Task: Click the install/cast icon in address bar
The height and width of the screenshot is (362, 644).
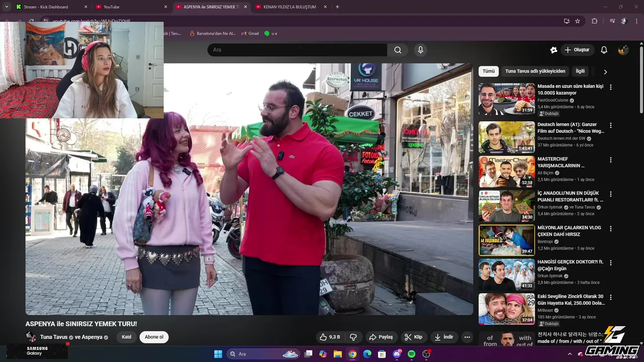Action: pyautogui.click(x=567, y=21)
